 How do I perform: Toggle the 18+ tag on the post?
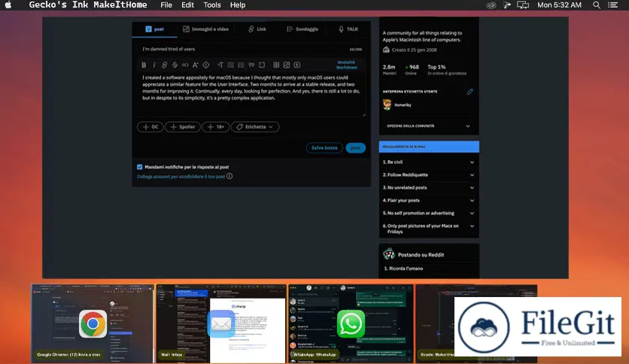point(215,126)
